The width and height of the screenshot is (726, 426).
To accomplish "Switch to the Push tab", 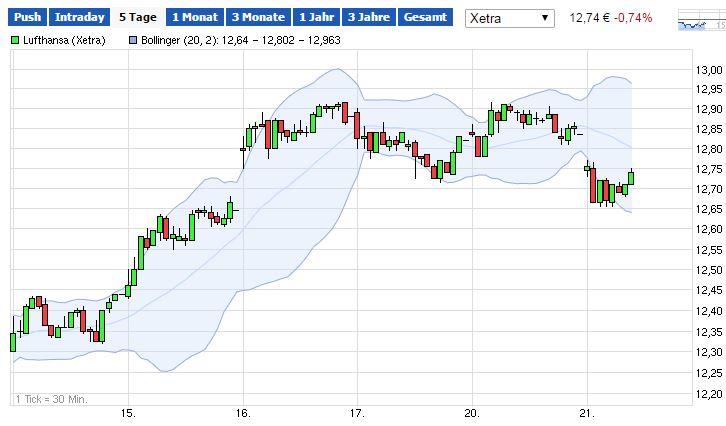I will pos(29,17).
